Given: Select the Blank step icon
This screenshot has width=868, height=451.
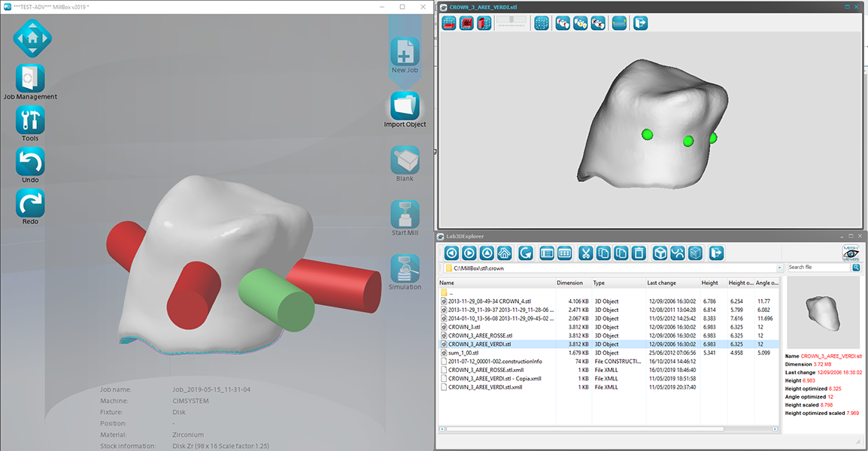Looking at the screenshot, I should coord(405,160).
